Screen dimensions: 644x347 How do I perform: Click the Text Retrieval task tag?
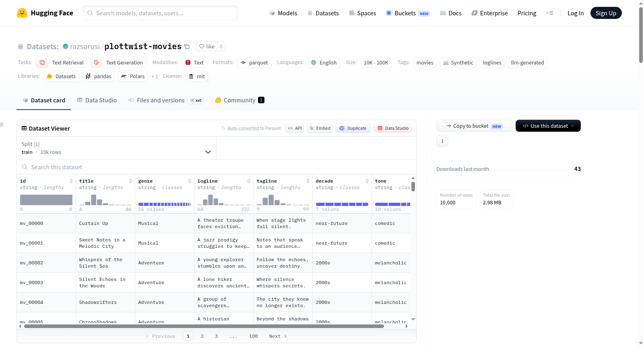tap(62, 62)
